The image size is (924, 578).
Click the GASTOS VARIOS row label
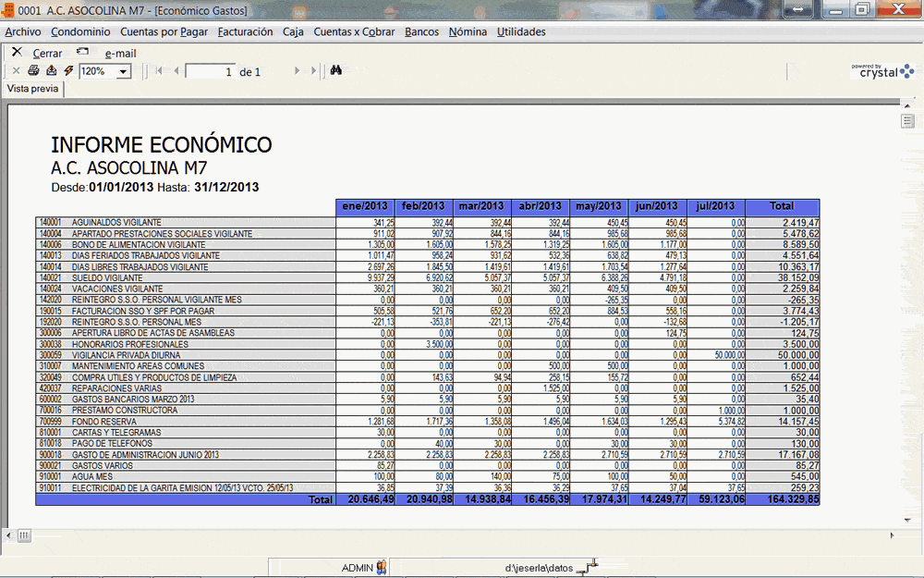[103, 466]
